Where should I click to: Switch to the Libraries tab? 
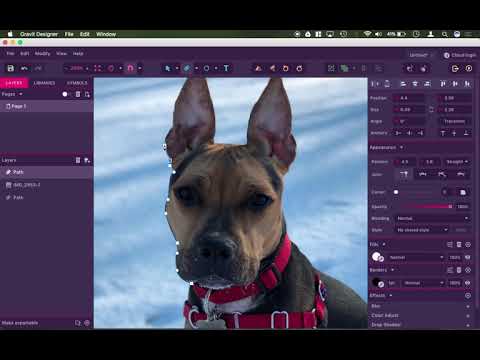pos(44,83)
